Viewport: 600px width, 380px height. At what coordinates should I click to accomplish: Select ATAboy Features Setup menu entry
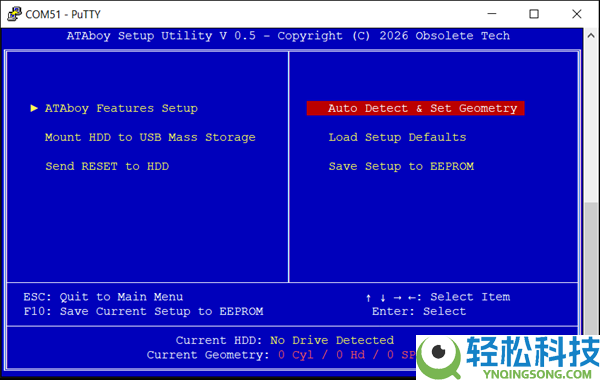pos(121,108)
